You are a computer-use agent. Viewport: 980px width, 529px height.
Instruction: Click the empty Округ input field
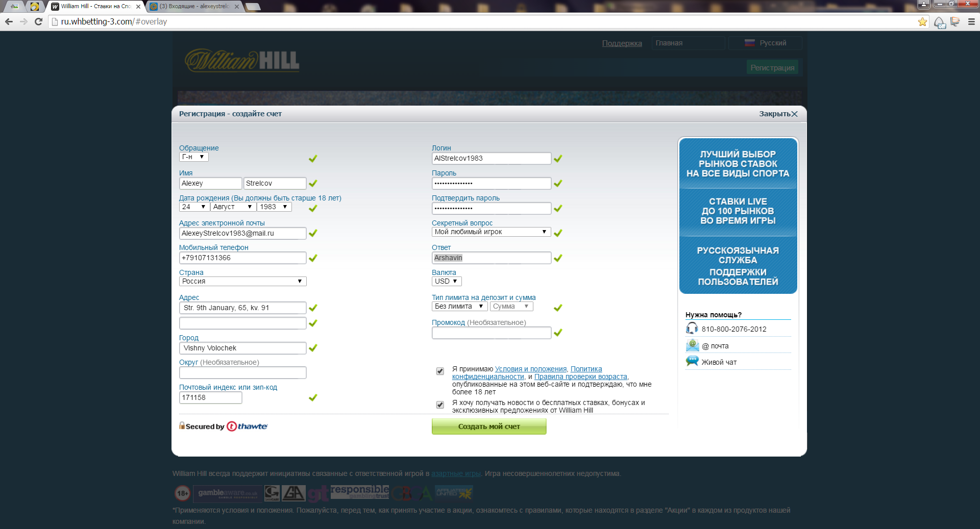click(x=242, y=372)
